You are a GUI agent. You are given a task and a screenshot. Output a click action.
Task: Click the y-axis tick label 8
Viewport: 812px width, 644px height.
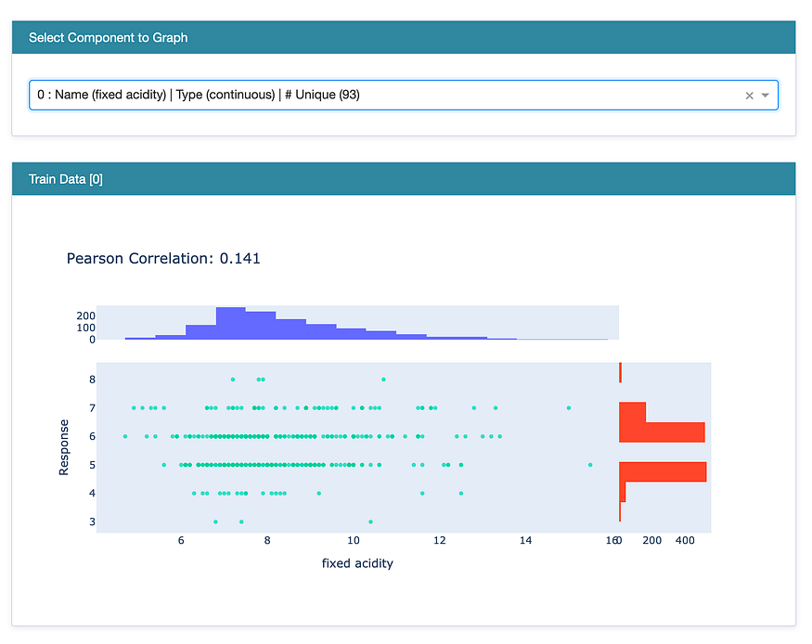point(92,380)
